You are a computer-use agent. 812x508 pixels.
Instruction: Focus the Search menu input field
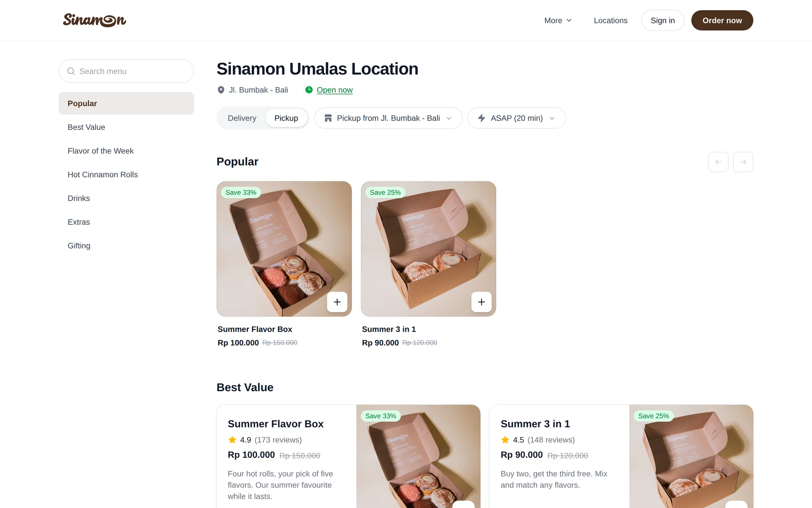(x=126, y=71)
